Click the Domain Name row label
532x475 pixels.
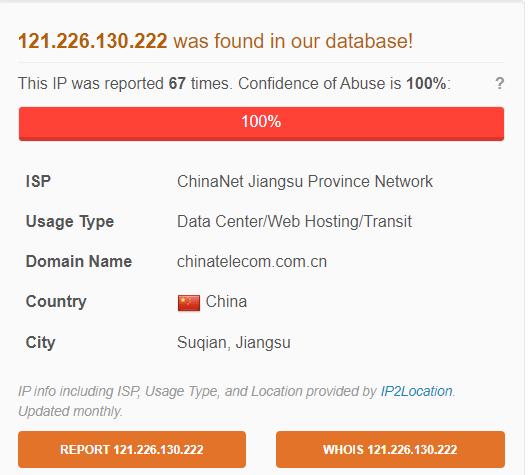pos(79,262)
